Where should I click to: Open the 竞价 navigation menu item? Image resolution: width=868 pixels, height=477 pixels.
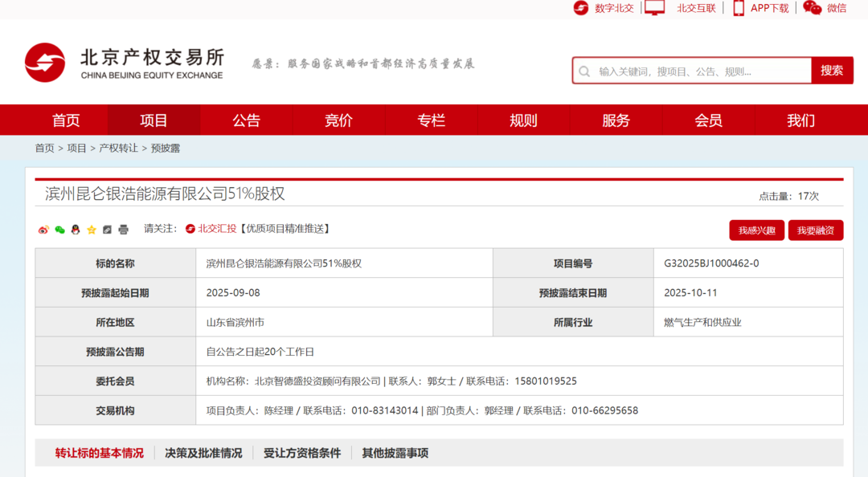point(339,120)
